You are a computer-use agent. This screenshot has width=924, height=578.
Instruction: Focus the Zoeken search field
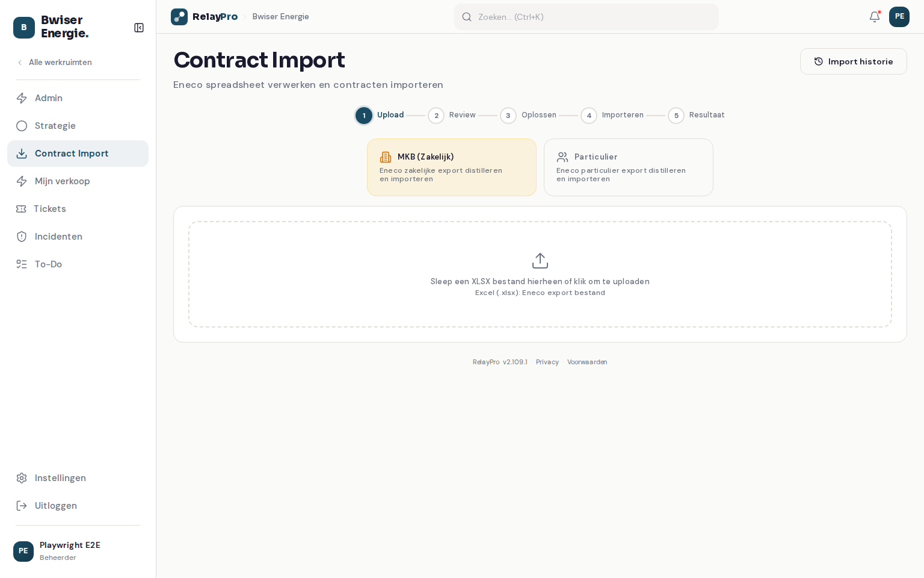click(587, 17)
